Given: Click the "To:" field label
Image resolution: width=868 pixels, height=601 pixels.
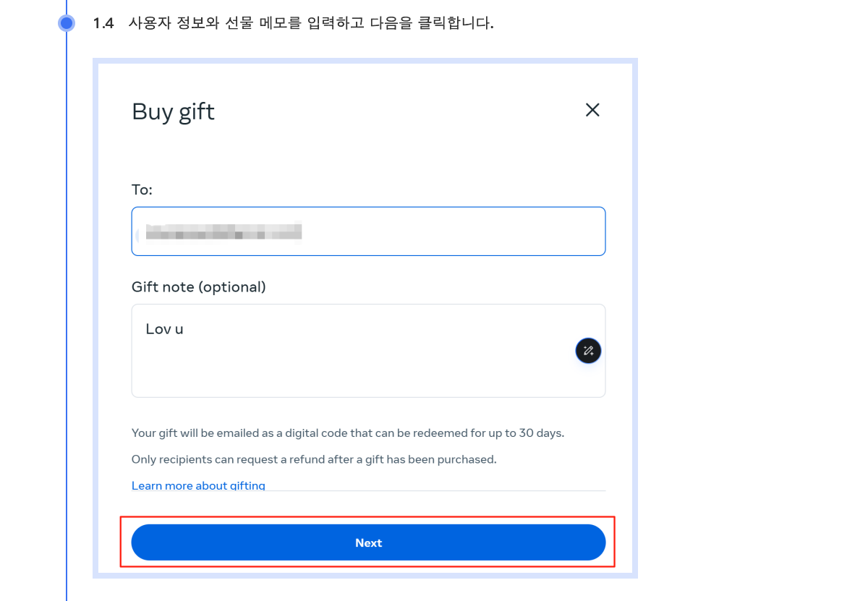Looking at the screenshot, I should tap(142, 189).
